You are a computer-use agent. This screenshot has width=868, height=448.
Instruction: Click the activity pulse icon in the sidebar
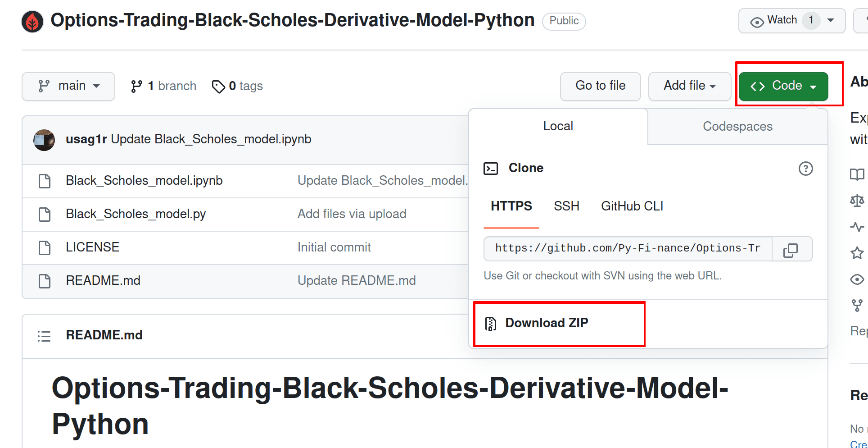pos(857,227)
